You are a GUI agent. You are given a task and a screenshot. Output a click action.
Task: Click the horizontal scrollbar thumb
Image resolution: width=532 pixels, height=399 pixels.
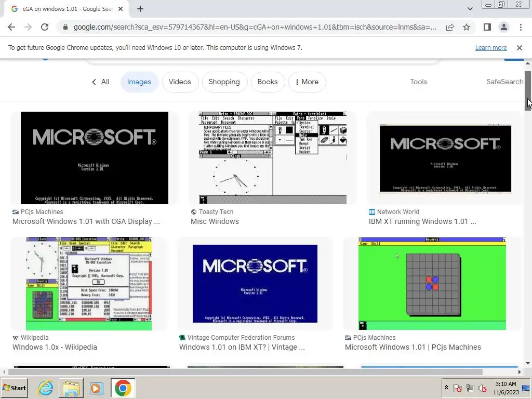pos(245,372)
